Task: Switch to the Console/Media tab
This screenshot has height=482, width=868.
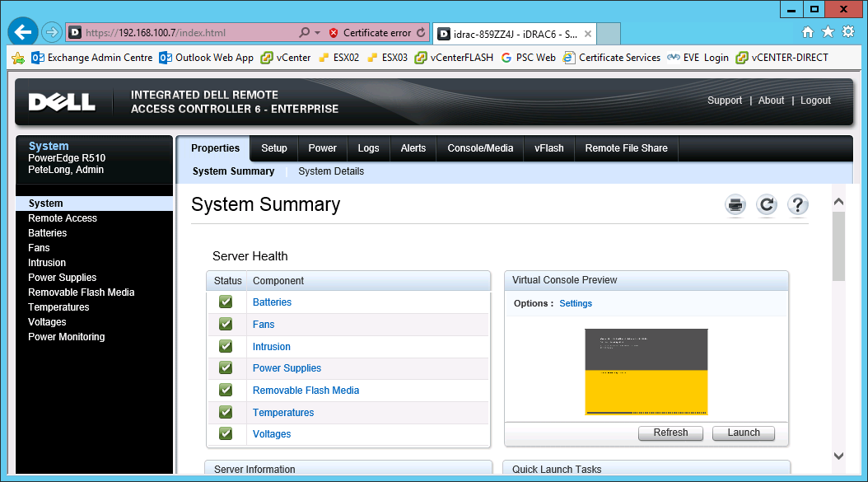Action: click(x=480, y=148)
